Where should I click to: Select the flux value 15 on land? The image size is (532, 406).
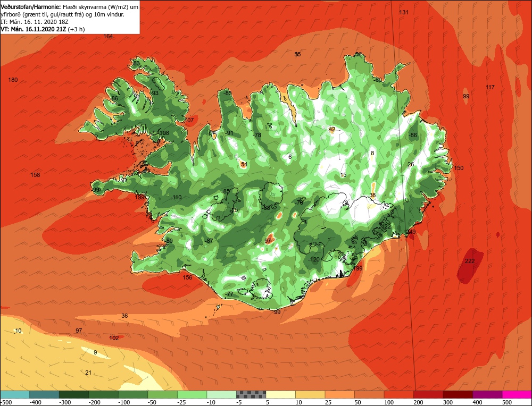point(343,175)
